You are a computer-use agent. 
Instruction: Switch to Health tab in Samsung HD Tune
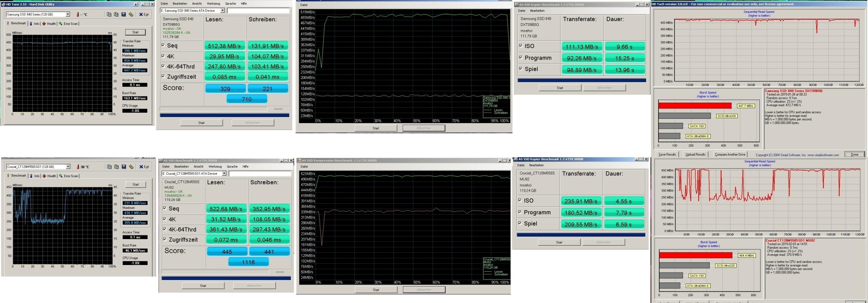pos(49,24)
